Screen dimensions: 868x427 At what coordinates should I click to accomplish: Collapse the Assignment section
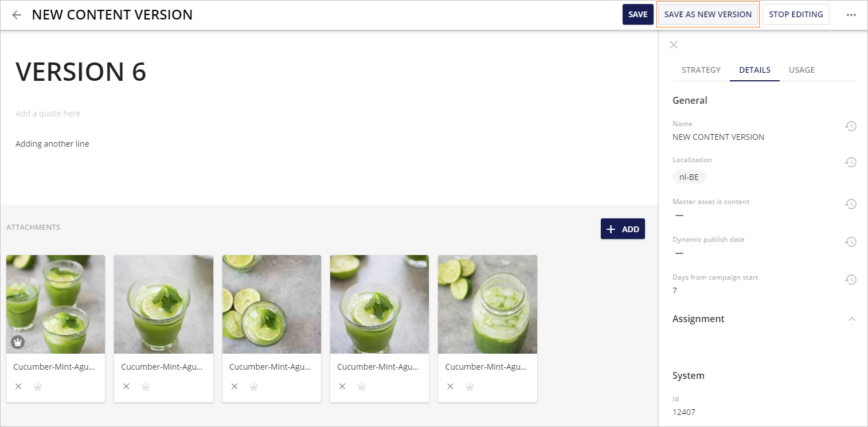click(852, 319)
